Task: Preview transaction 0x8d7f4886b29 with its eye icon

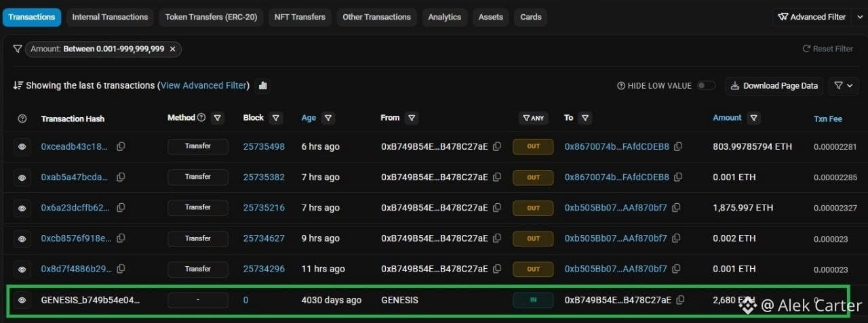Action: [x=22, y=269]
